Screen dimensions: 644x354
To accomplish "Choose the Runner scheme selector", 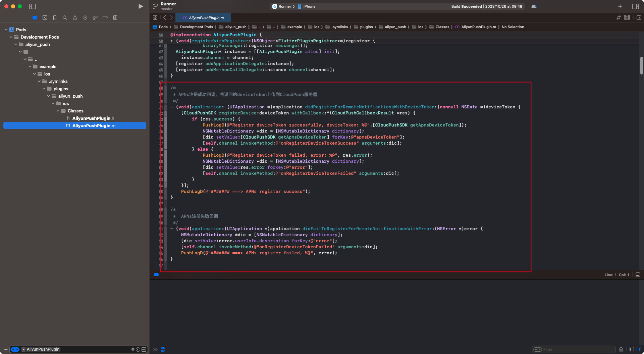I will tap(283, 6).
